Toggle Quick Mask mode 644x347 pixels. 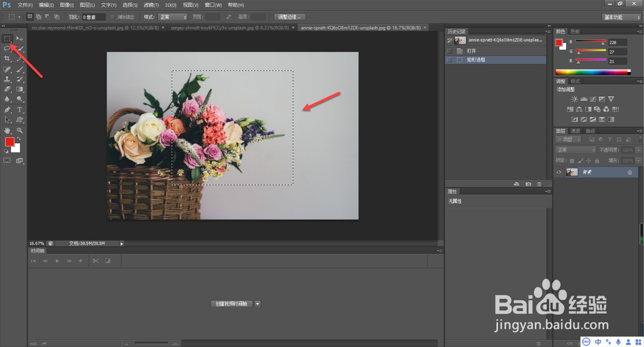pyautogui.click(x=7, y=160)
